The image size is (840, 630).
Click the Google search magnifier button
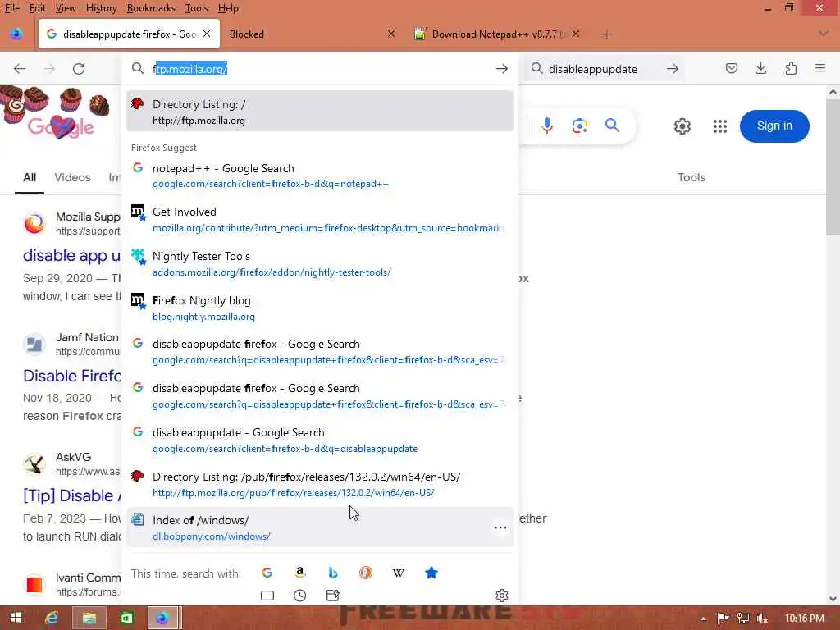click(612, 126)
